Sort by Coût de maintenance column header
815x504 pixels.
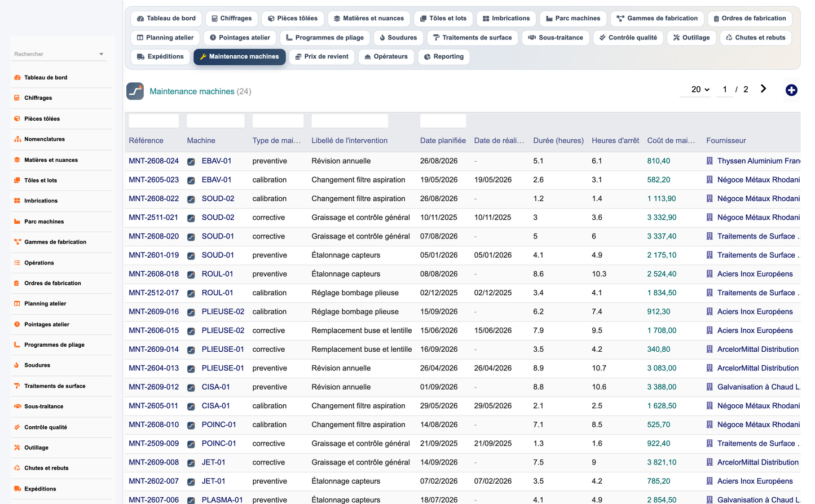pyautogui.click(x=671, y=140)
